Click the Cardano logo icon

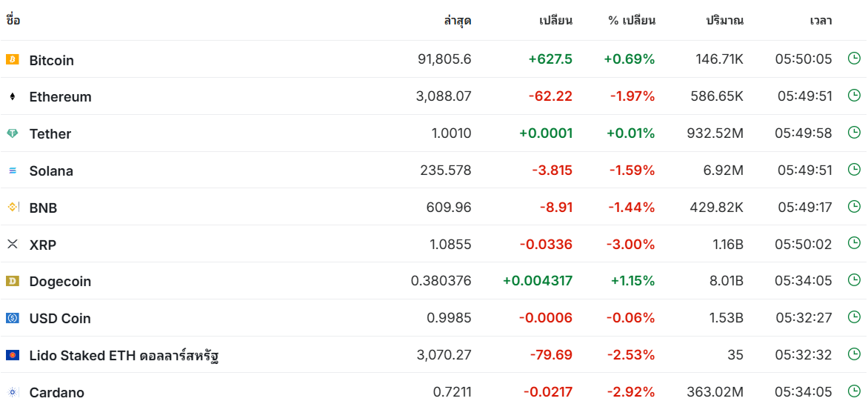12,393
